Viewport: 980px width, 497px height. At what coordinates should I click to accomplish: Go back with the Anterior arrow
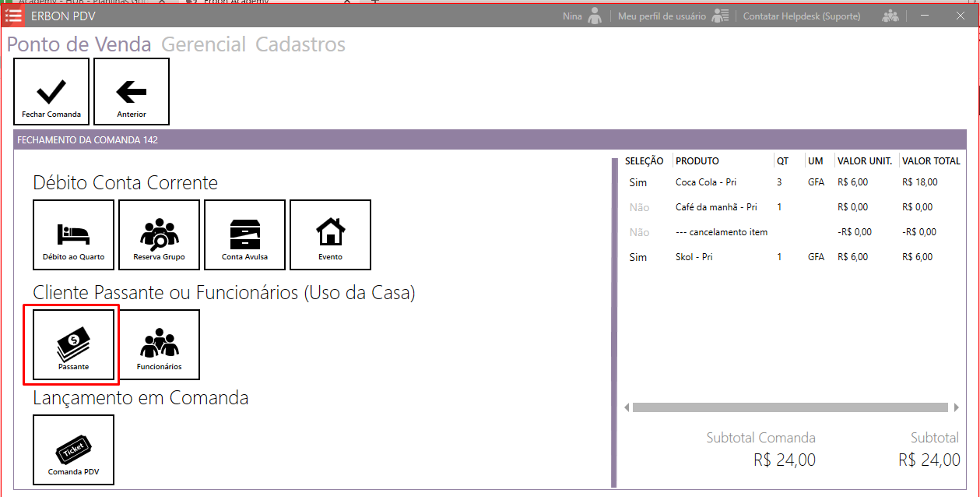coord(132,92)
